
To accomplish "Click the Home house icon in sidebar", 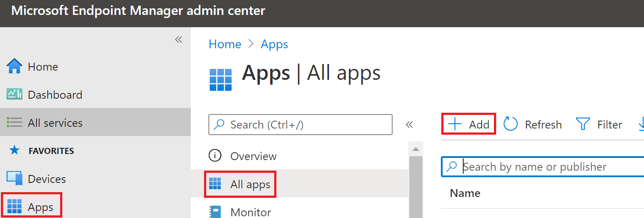I will click(x=14, y=67).
